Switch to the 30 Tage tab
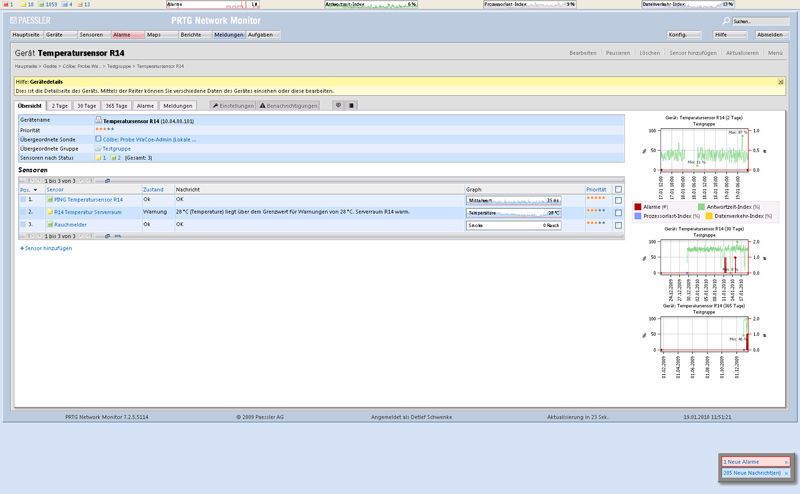Image resolution: width=800 pixels, height=494 pixels. click(88, 105)
